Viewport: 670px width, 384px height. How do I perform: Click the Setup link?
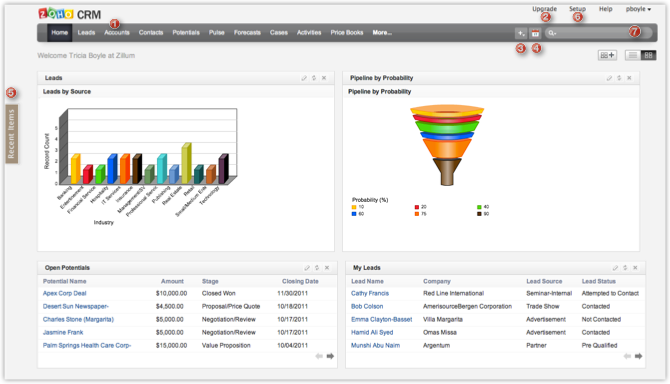click(577, 9)
